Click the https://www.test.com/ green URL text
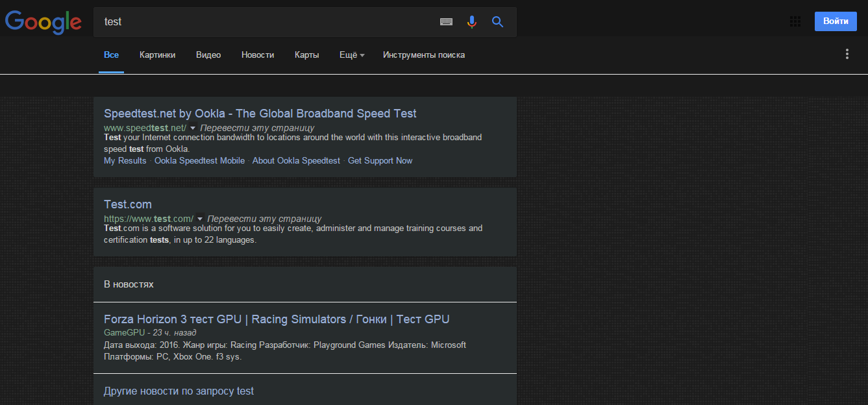868x405 pixels. click(x=149, y=219)
